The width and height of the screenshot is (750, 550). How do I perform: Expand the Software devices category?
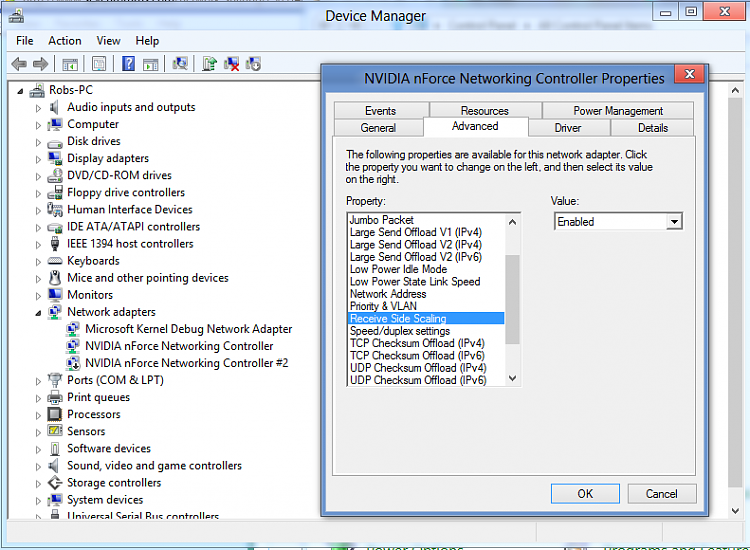(x=38, y=450)
